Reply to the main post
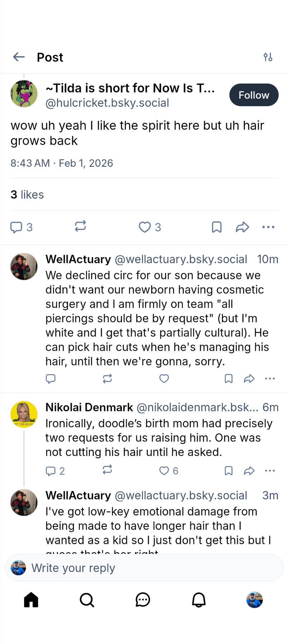The height and width of the screenshot is (644, 289). (16, 227)
